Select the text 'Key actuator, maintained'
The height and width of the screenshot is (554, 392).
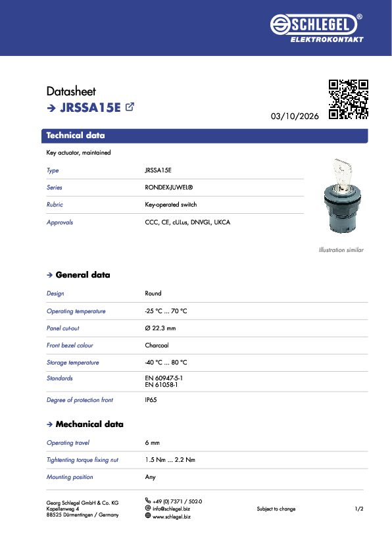click(x=78, y=153)
